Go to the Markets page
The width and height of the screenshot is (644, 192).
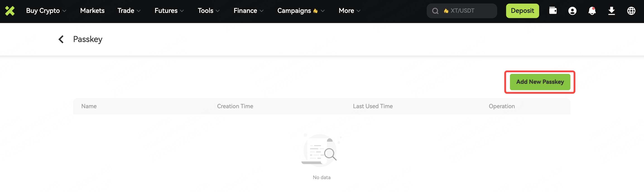coord(92,11)
